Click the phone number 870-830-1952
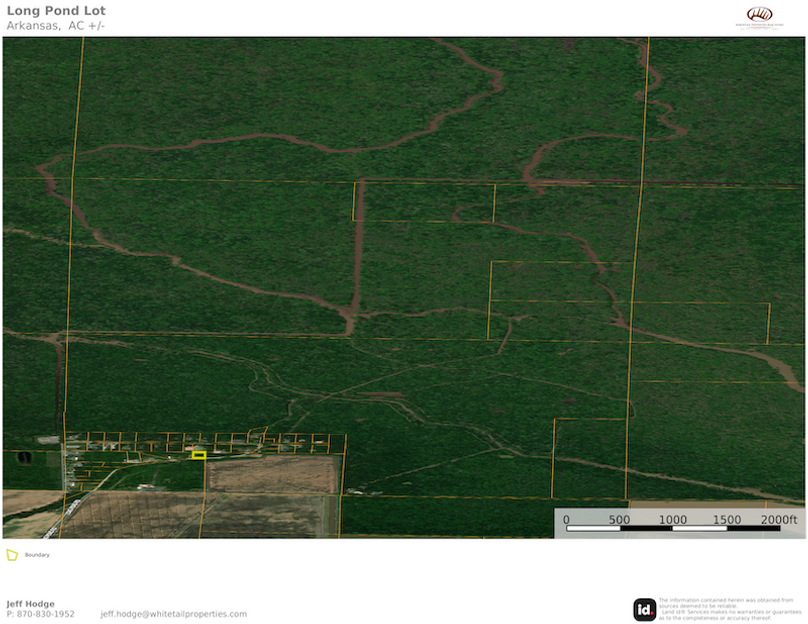The width and height of the screenshot is (808, 624). (x=46, y=614)
